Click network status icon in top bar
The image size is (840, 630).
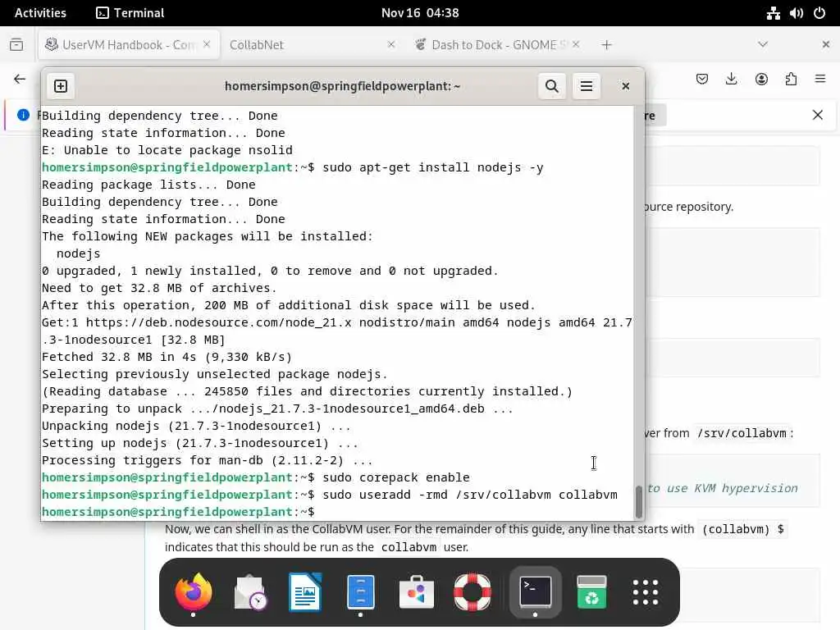pyautogui.click(x=773, y=13)
